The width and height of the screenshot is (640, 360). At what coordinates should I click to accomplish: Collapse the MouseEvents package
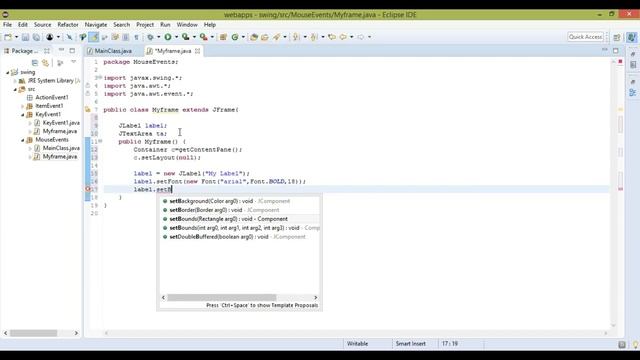[22, 140]
